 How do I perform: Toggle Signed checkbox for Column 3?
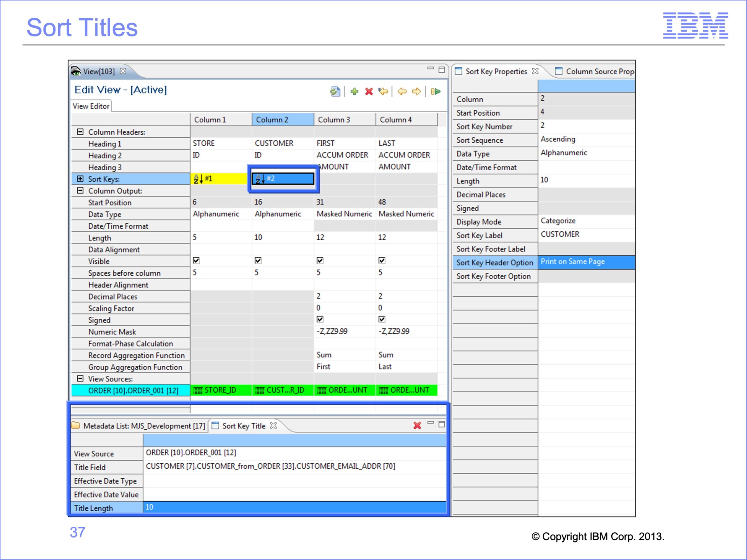click(x=320, y=319)
